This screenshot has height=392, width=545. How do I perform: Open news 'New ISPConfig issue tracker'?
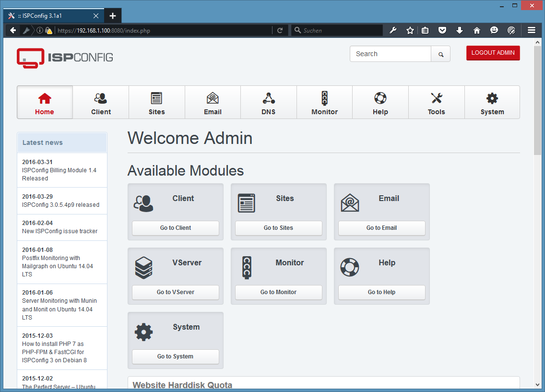[x=60, y=231]
